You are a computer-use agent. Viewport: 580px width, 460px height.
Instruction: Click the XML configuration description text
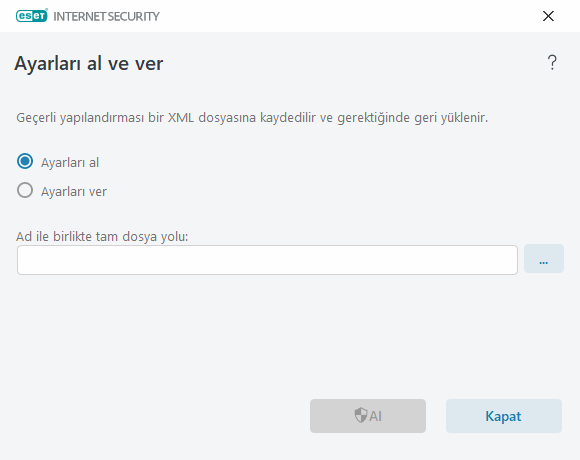coord(252,118)
